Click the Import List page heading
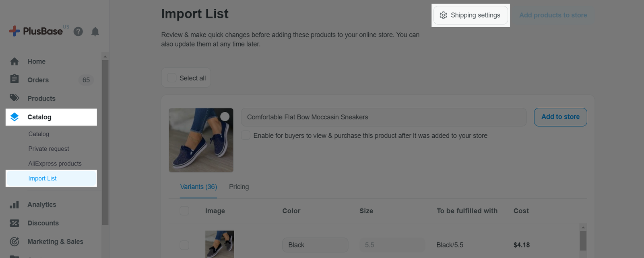The image size is (644, 258). (195, 14)
